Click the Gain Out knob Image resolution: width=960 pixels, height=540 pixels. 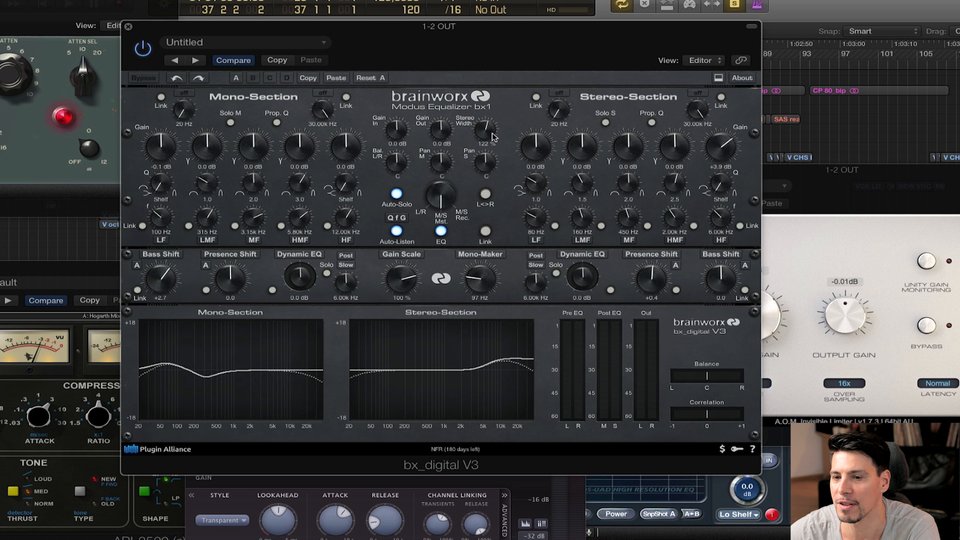440,129
